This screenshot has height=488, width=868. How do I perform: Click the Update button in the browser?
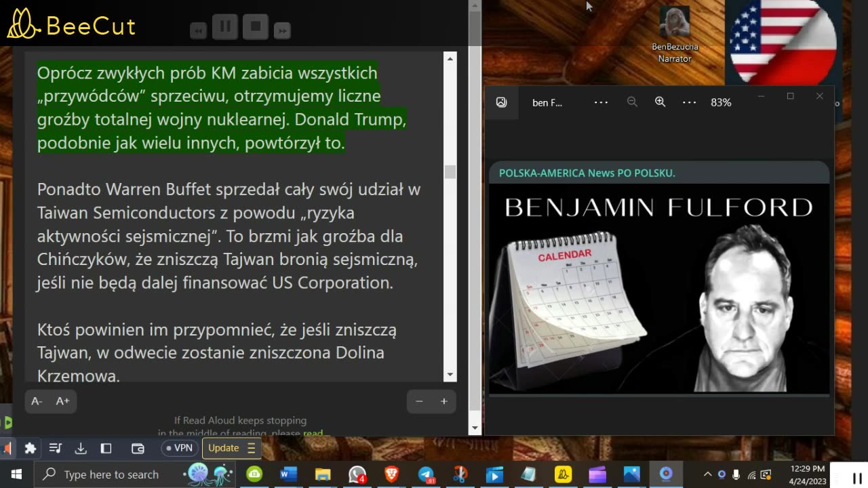[x=224, y=448]
